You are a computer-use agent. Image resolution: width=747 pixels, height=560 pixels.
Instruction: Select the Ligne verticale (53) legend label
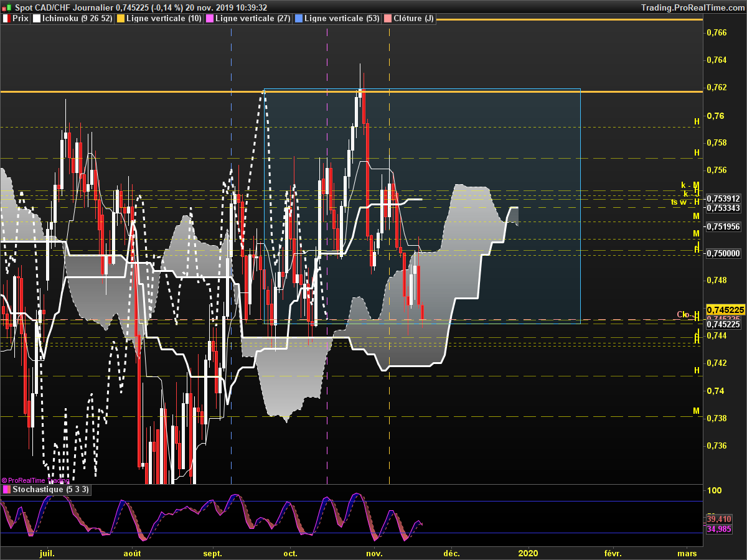[342, 19]
